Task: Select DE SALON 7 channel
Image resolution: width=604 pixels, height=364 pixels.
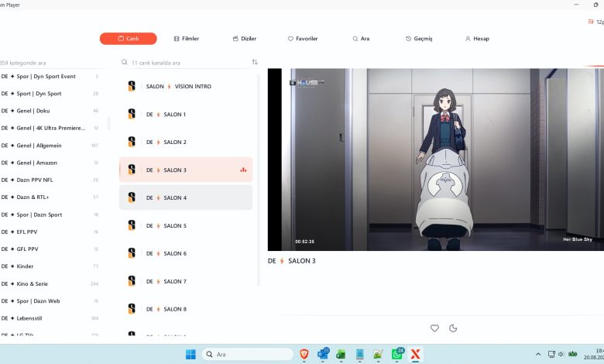Action: pyautogui.click(x=186, y=281)
